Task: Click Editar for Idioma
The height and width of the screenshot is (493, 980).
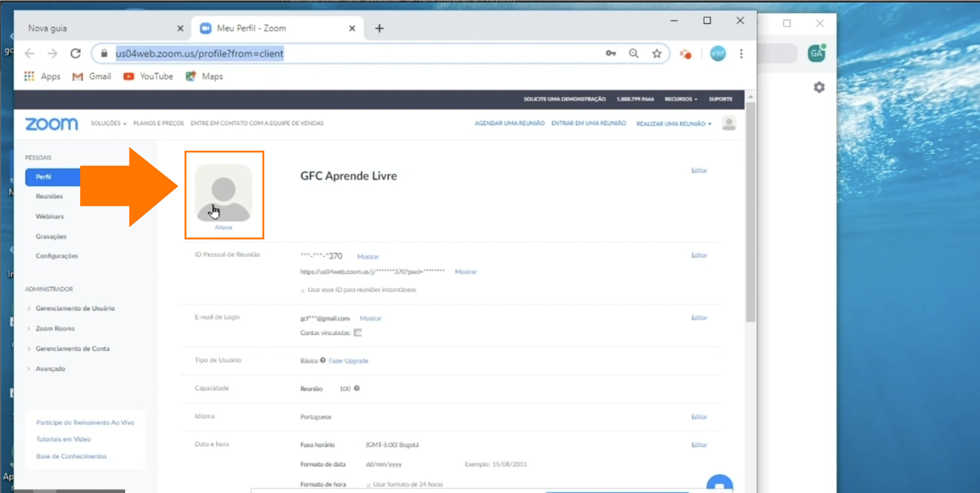Action: pos(699,417)
